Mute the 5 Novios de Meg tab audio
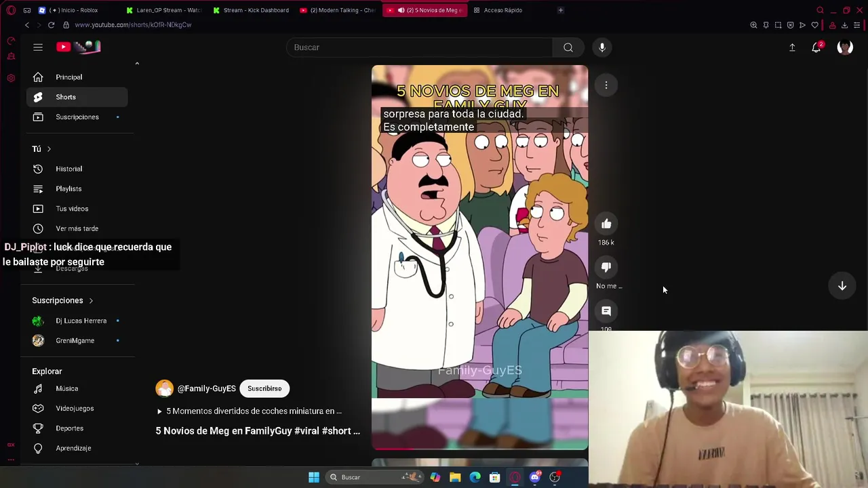The width and height of the screenshot is (868, 488). [x=401, y=10]
